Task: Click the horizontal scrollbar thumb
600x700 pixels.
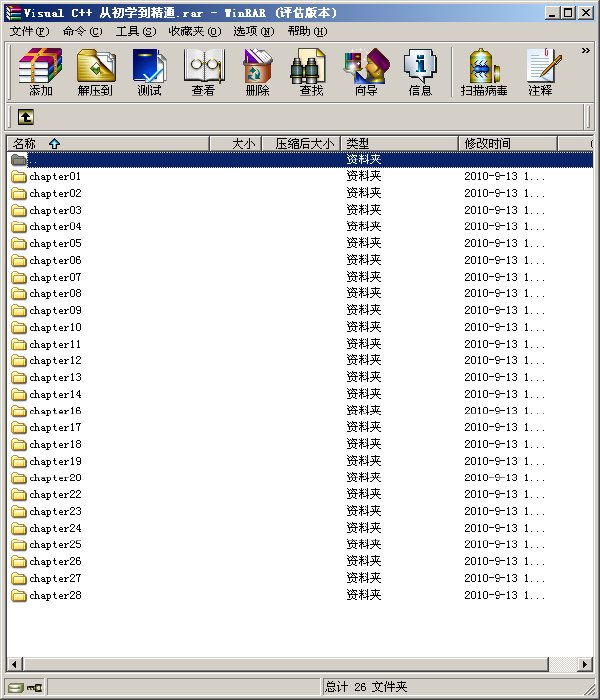Action: coord(285,664)
